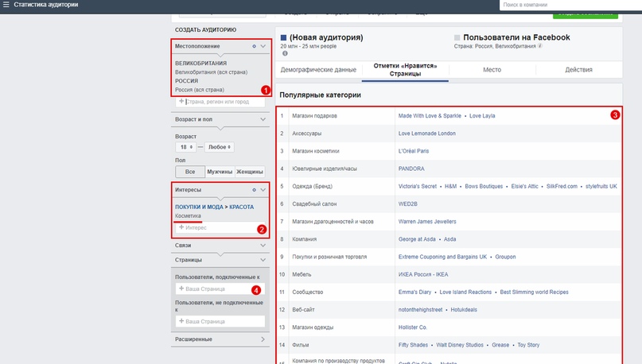
Task: Open Walt Disney Studios page link
Action: 460,344
